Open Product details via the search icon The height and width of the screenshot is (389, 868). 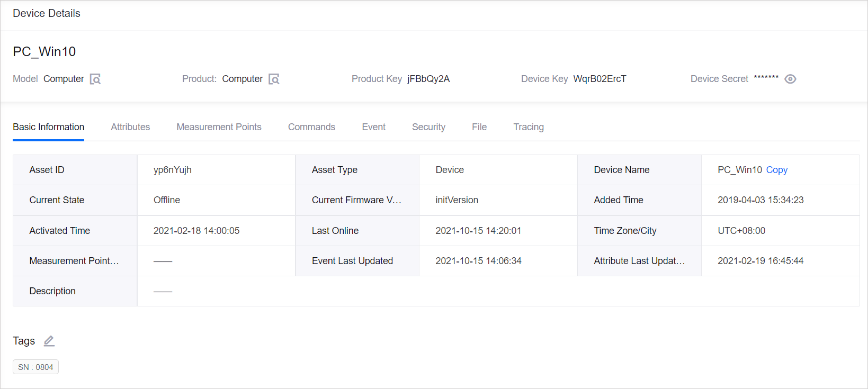[x=274, y=79]
